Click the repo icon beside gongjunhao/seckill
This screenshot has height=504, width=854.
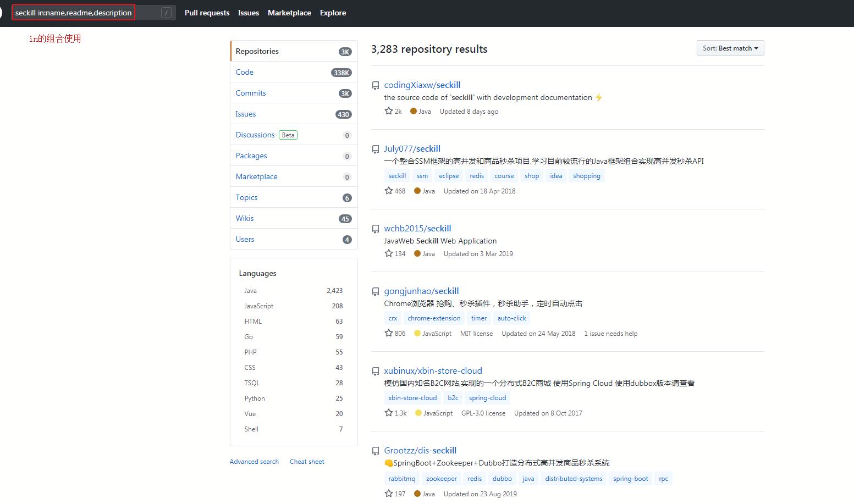tap(376, 291)
